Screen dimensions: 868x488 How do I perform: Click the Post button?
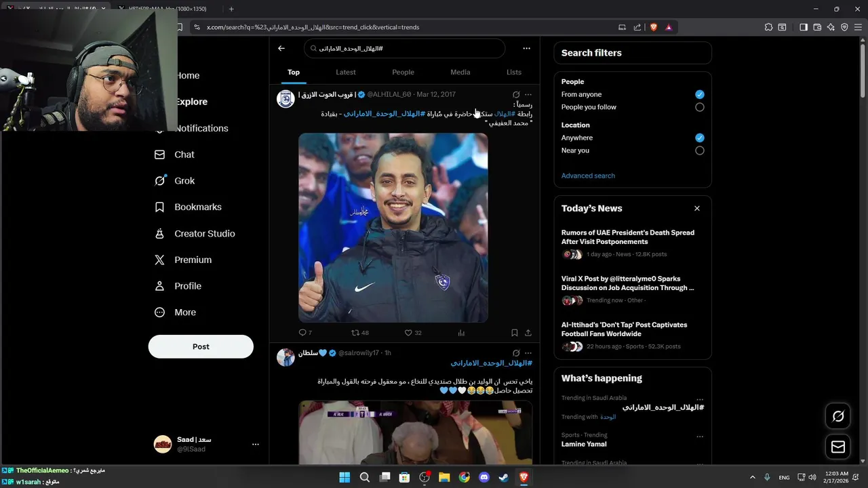click(201, 346)
